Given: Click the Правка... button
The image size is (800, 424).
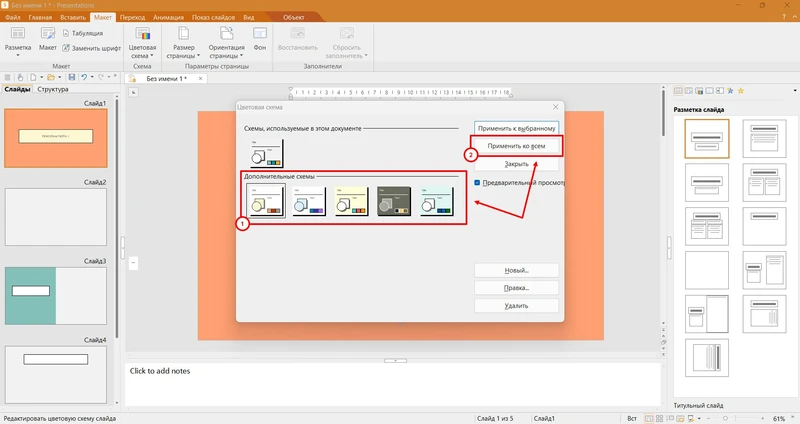Looking at the screenshot, I should click(x=516, y=288).
